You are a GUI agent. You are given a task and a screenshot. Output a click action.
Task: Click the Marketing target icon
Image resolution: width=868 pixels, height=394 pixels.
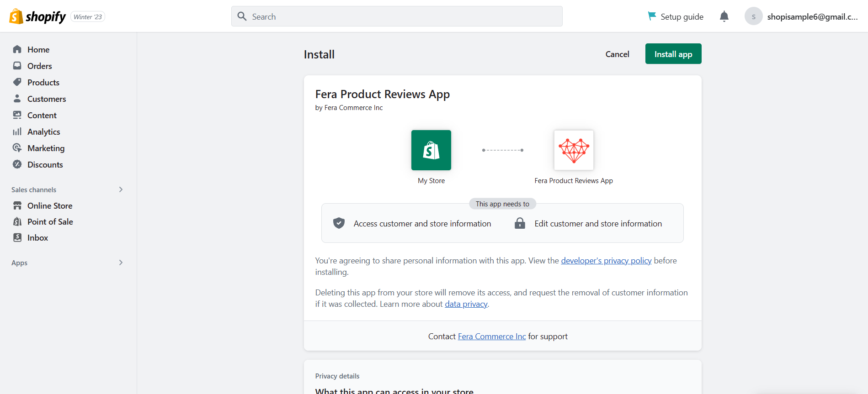click(17, 148)
